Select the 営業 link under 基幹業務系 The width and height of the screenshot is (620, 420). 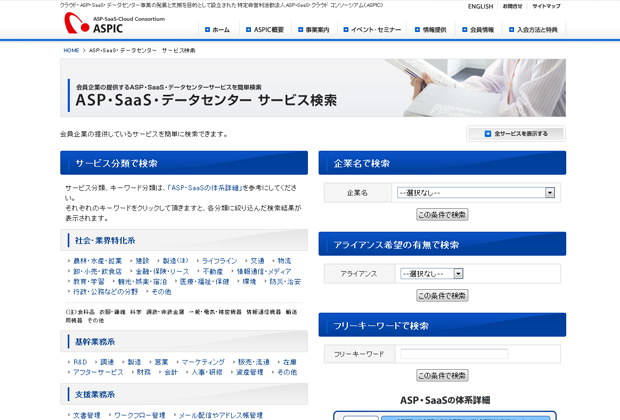coord(161,362)
